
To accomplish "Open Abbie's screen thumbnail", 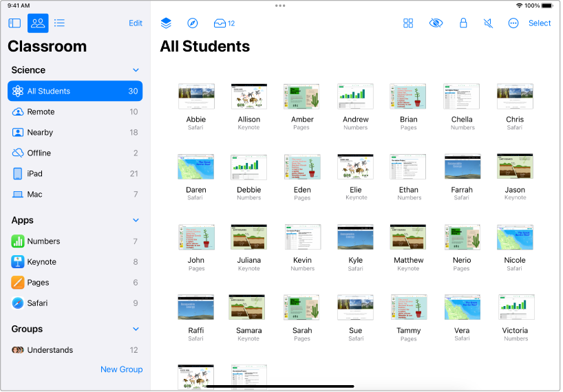I will (196, 96).
